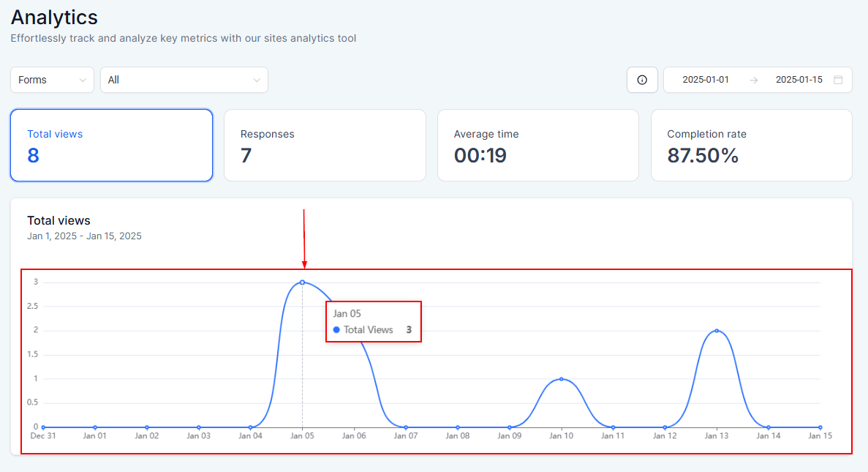Click the arrow between date fields
This screenshot has width=868, height=472.
[x=753, y=80]
